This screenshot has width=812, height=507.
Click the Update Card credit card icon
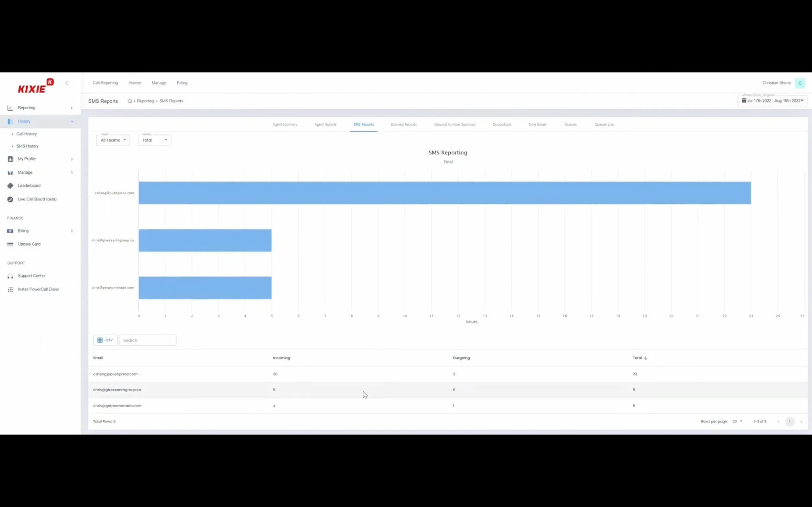(x=10, y=244)
